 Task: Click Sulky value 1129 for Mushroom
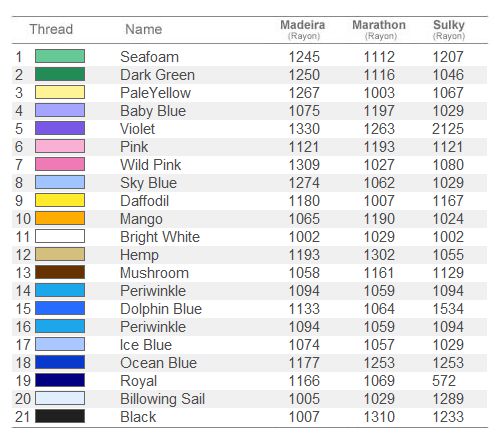[448, 273]
